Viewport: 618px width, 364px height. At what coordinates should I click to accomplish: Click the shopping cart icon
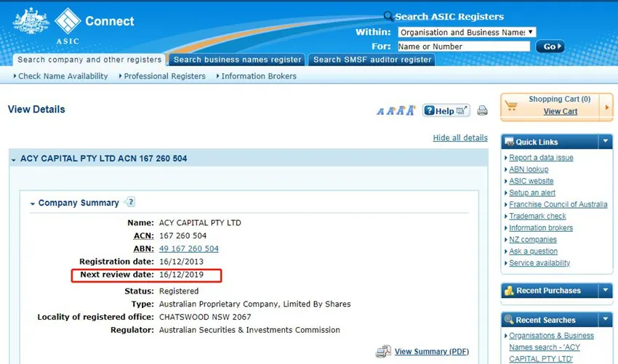click(511, 105)
